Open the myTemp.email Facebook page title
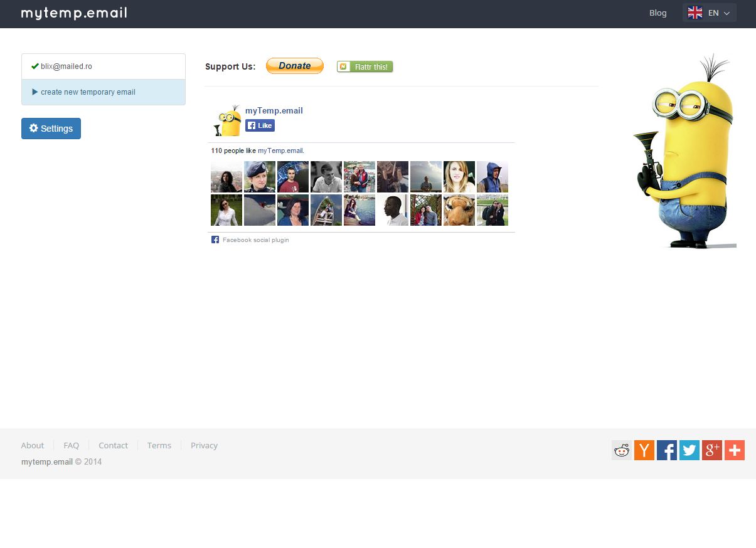This screenshot has width=756, height=548. [x=274, y=110]
